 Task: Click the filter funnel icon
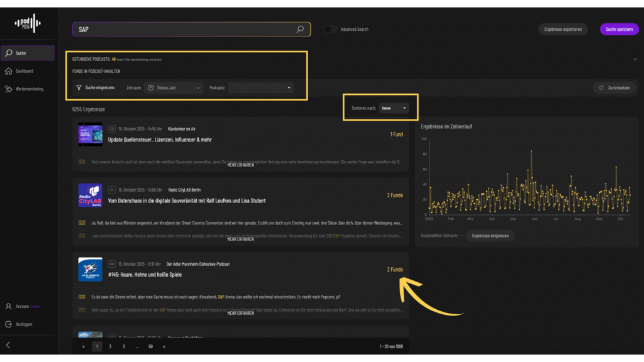coord(79,88)
